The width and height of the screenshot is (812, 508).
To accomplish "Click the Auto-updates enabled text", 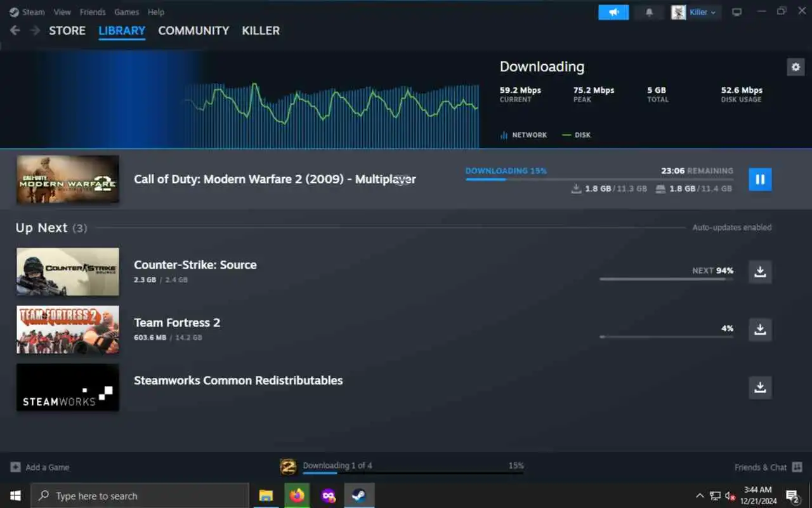I will click(732, 227).
